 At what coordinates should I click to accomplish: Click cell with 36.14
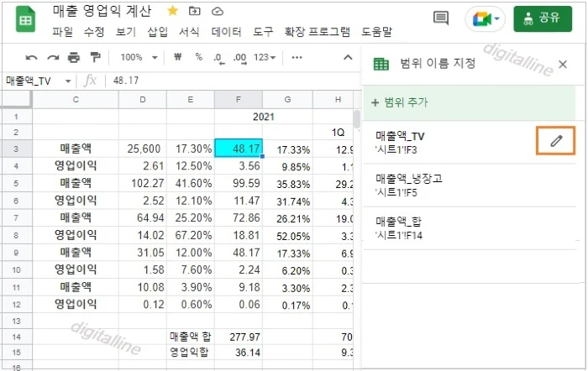tap(238, 353)
